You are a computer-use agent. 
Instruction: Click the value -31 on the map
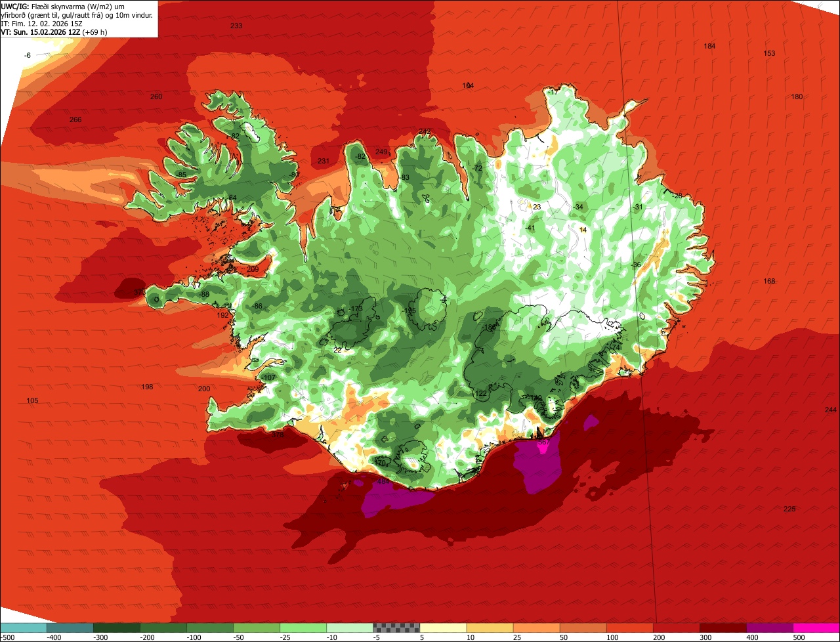pos(638,207)
